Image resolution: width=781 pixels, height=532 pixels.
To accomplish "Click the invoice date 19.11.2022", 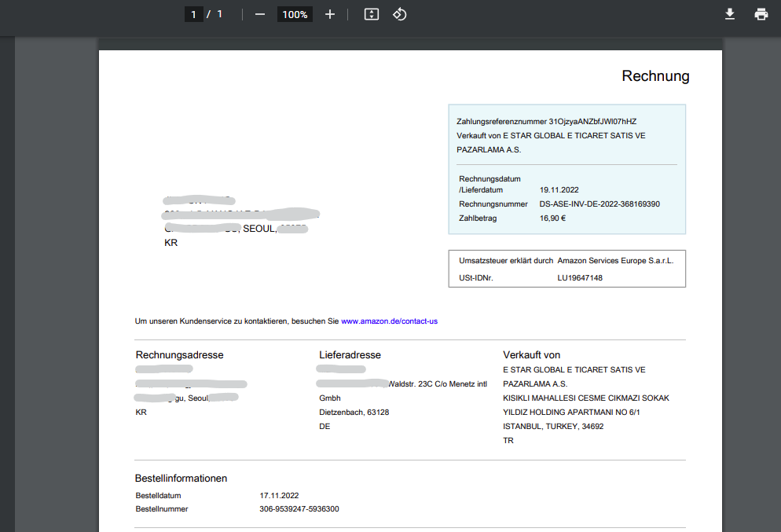I will [x=559, y=190].
